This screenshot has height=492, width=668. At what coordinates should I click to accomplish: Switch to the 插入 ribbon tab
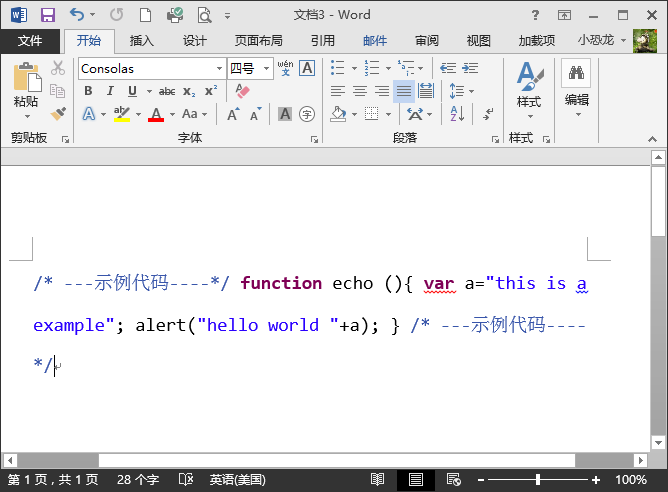pyautogui.click(x=141, y=41)
